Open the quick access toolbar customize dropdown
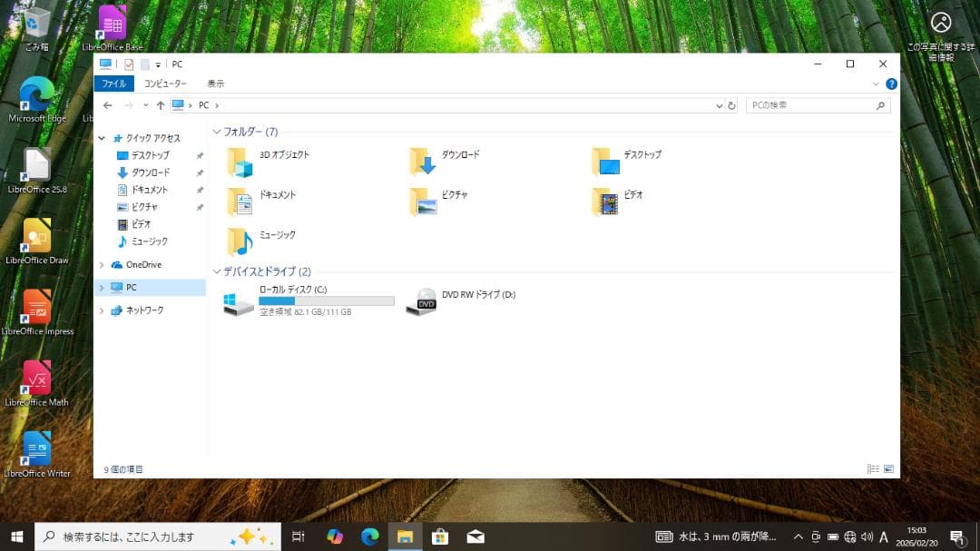The width and height of the screenshot is (980, 551). point(158,65)
